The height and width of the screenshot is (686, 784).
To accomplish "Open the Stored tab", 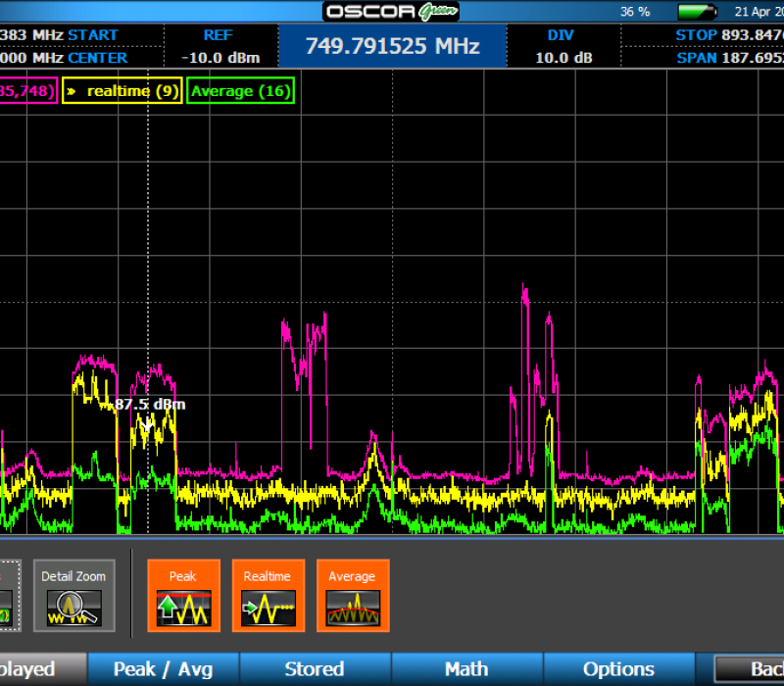I will click(314, 669).
